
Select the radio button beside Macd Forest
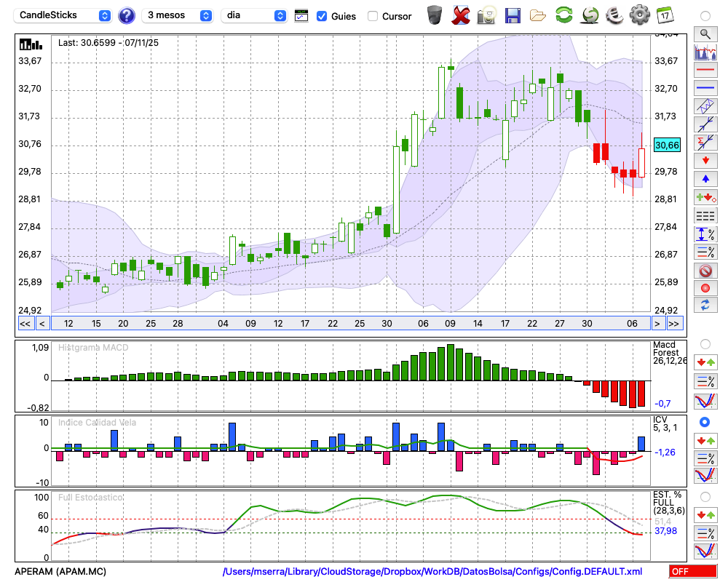[x=705, y=343]
